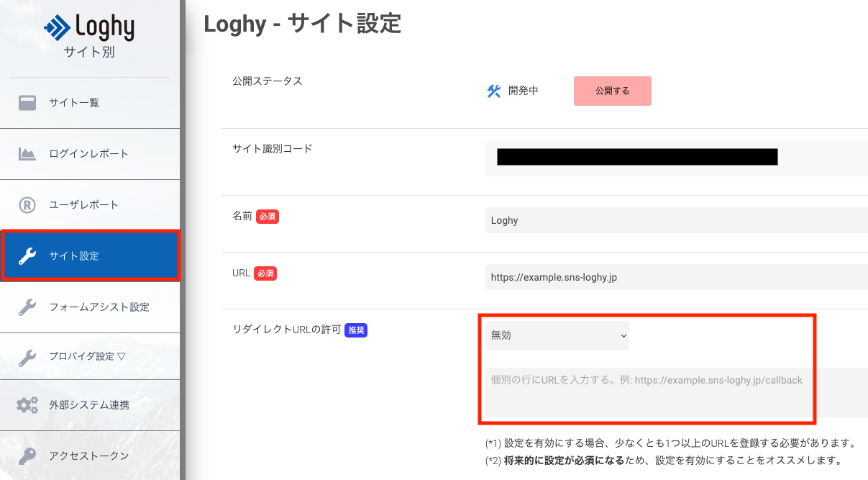The width and height of the screenshot is (868, 480).
Task: Click the 必須 badge next to 名前
Action: (x=268, y=217)
